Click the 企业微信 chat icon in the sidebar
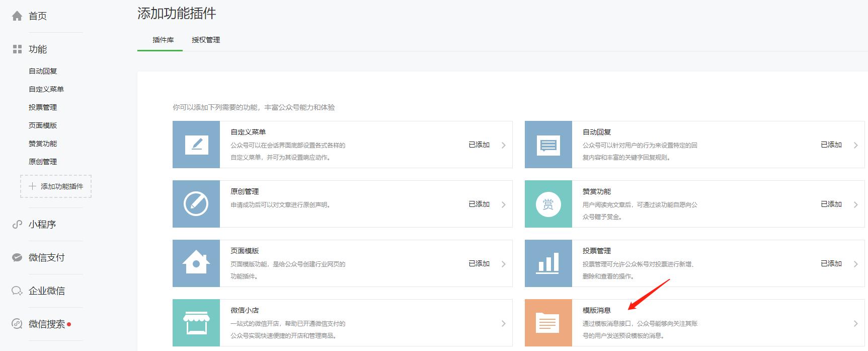This screenshot has width=868, height=351. click(17, 291)
